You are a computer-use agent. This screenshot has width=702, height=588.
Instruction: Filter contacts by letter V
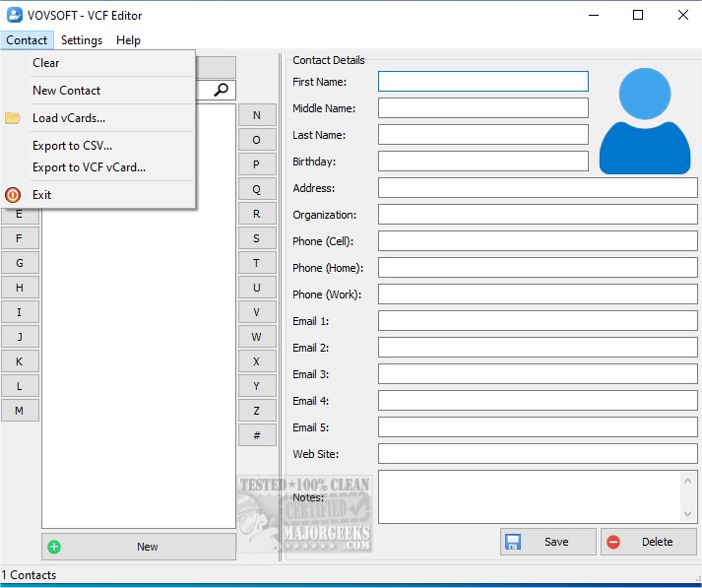pyautogui.click(x=257, y=312)
